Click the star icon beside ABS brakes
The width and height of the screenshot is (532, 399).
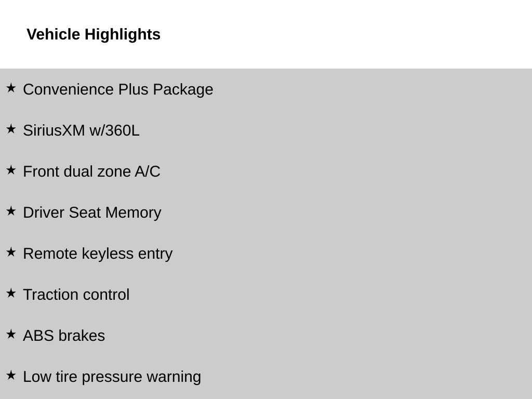pos(11,334)
